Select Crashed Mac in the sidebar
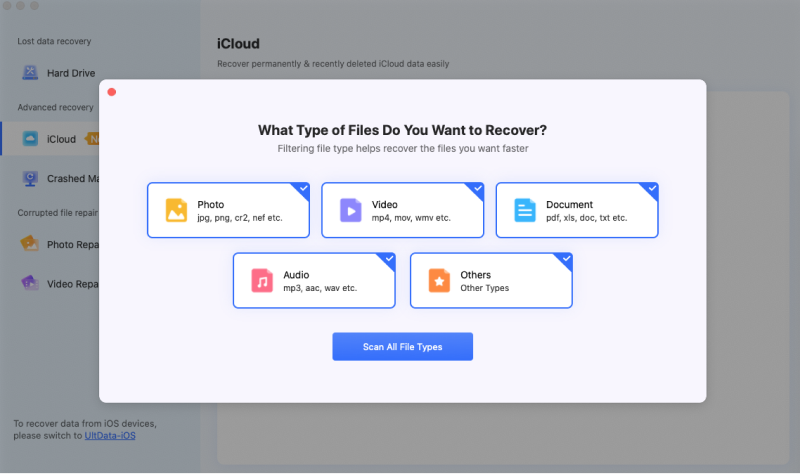This screenshot has width=800, height=474. [x=72, y=179]
